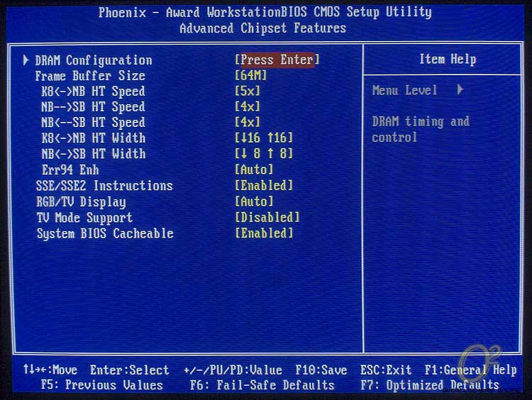Image resolution: width=532 pixels, height=400 pixels.
Task: Select K8<->NB HT Speed setting
Action: pos(93,91)
